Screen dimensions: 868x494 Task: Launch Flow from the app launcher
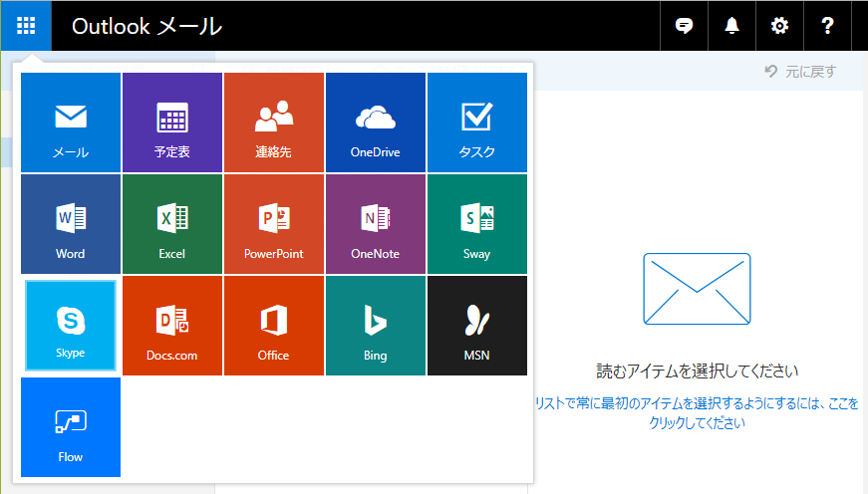[x=71, y=427]
